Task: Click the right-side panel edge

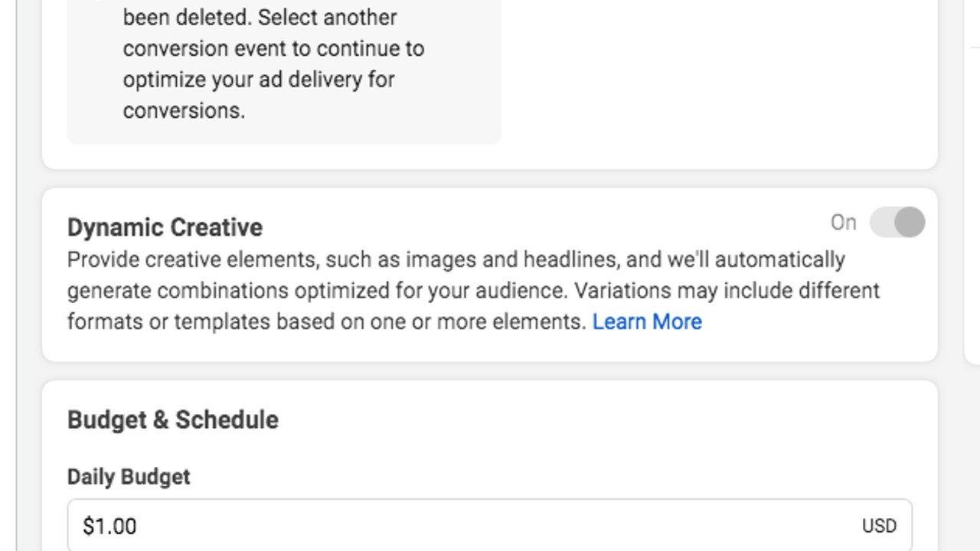Action: 971,191
